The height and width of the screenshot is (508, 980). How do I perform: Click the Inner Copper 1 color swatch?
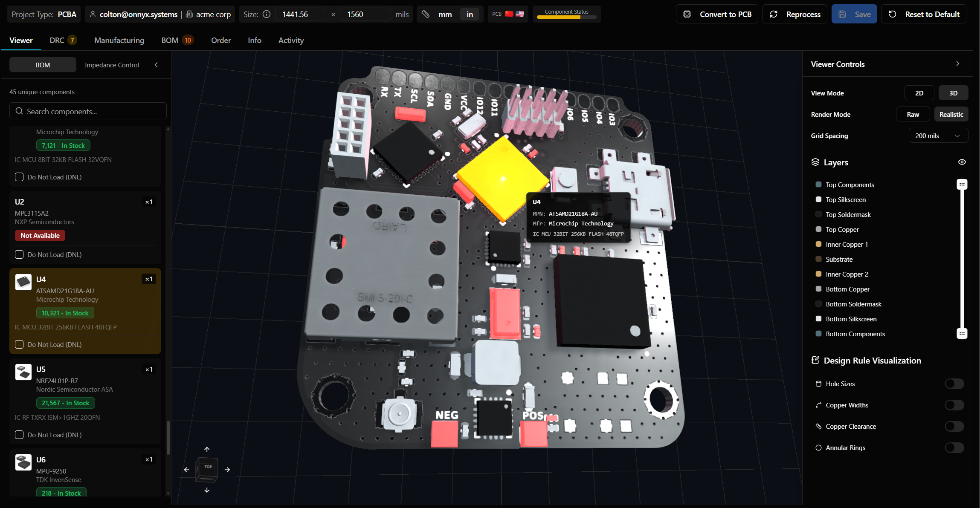pos(818,244)
